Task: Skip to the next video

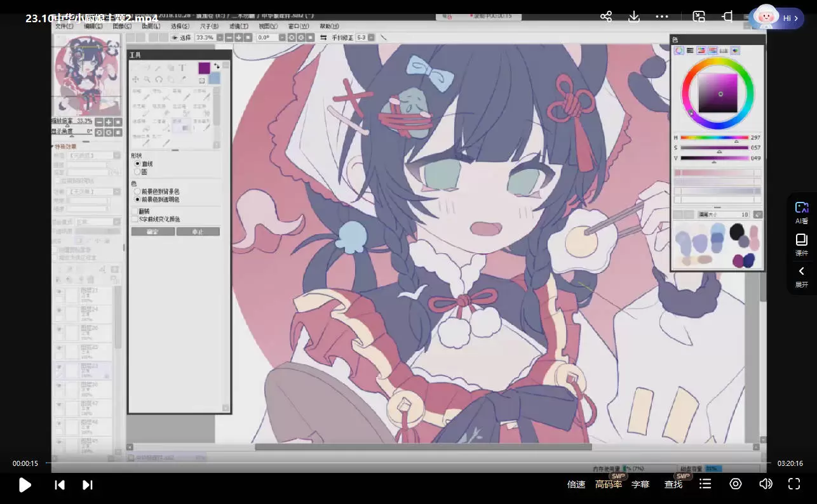Action: click(88, 485)
